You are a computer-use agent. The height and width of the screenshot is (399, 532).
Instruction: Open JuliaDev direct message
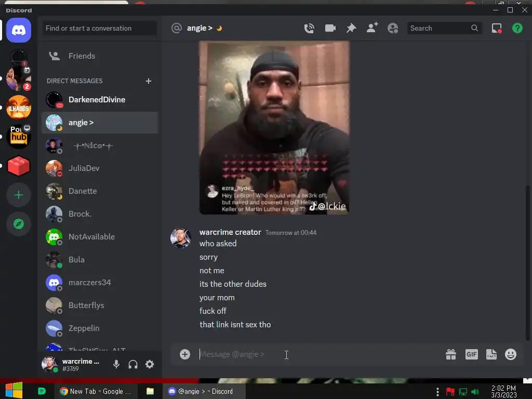99,168
